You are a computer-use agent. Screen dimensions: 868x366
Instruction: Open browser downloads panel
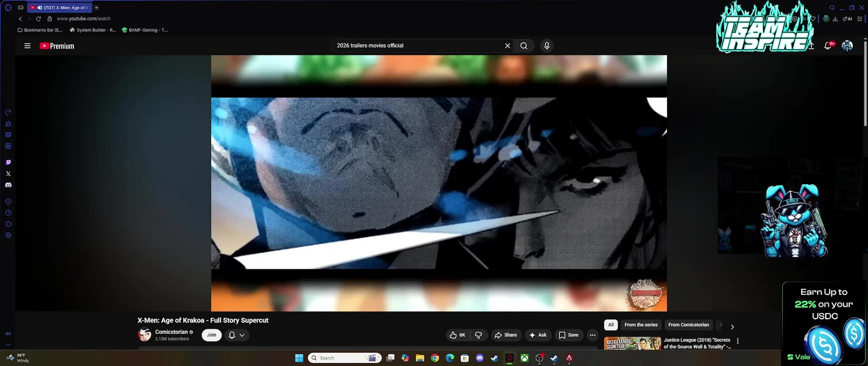(835, 19)
